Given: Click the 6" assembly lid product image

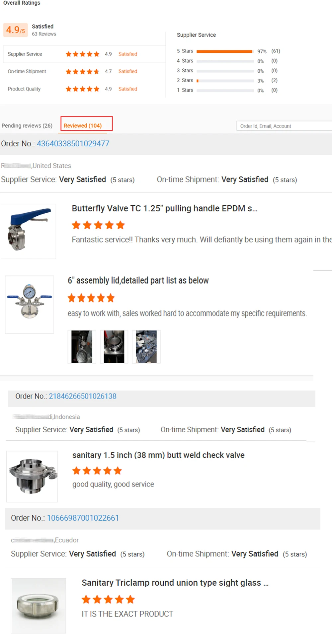Looking at the screenshot, I should [x=30, y=304].
